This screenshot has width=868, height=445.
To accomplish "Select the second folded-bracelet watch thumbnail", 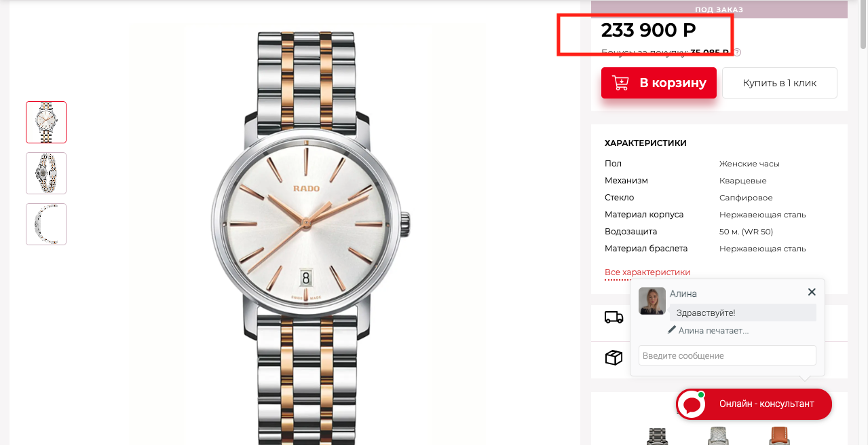I will [46, 173].
